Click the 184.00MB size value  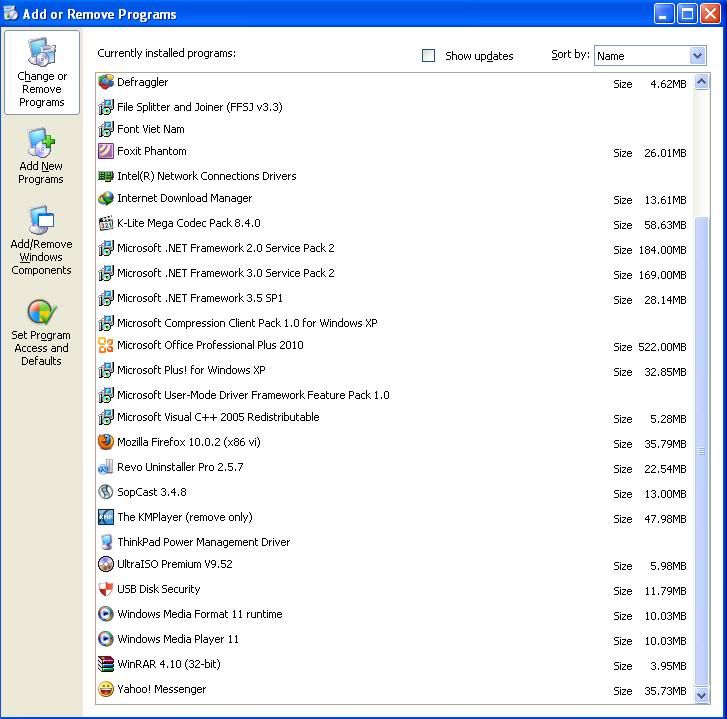coord(662,250)
